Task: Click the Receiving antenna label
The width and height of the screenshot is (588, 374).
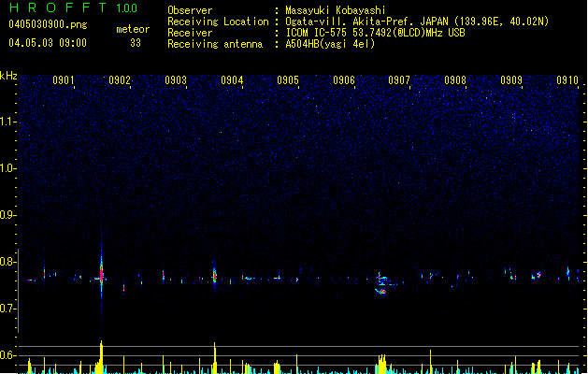Action: pos(215,44)
